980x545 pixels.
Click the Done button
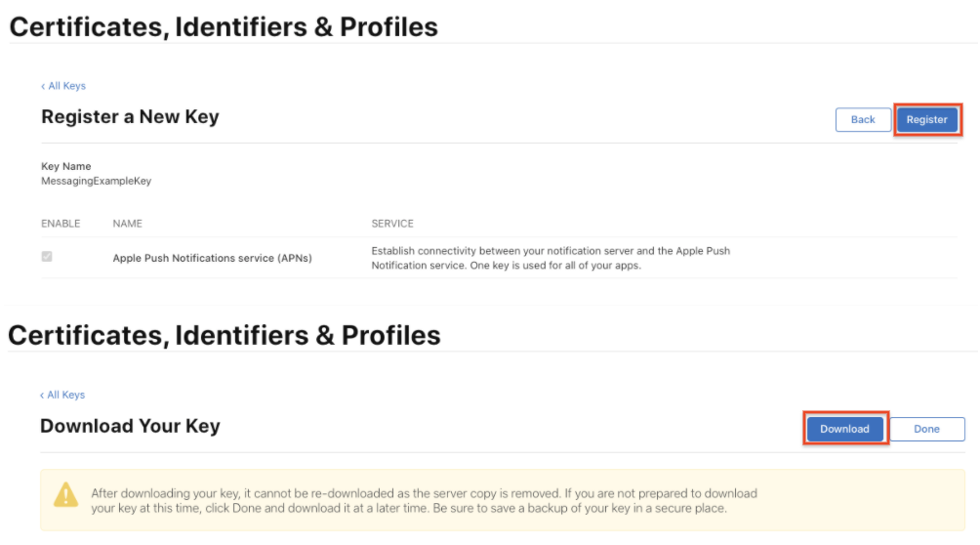point(926,429)
